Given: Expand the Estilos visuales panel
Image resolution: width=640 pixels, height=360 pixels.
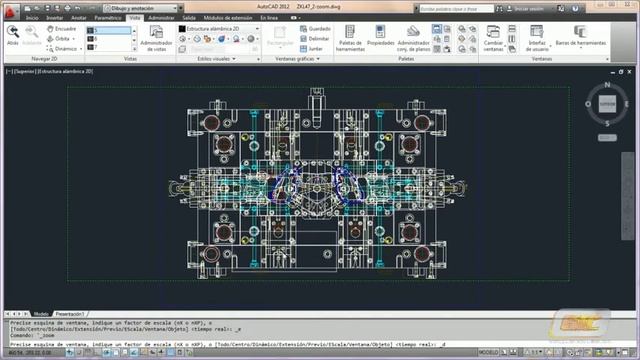Looking at the screenshot, I should [x=216, y=59].
